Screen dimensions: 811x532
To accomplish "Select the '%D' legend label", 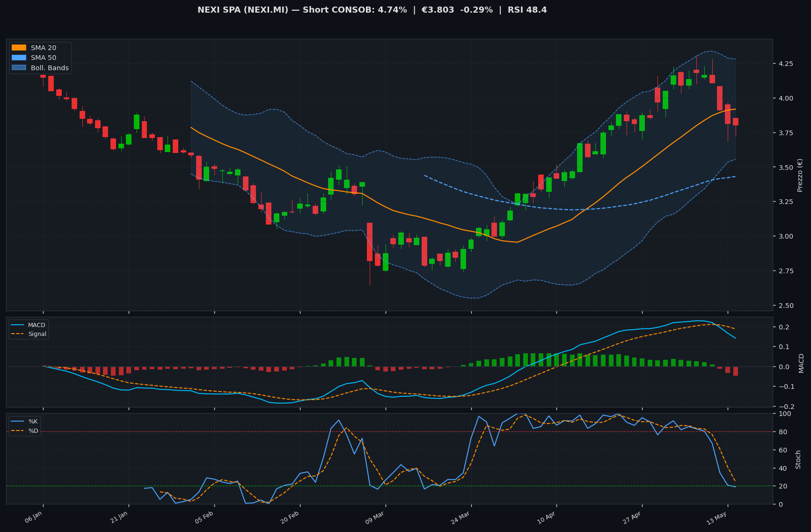I will click(x=33, y=431).
